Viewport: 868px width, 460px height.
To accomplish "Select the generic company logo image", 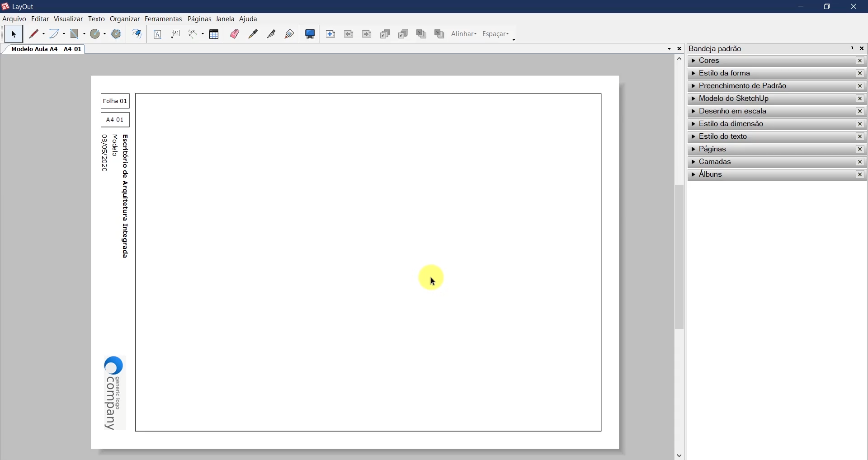I will [x=114, y=393].
